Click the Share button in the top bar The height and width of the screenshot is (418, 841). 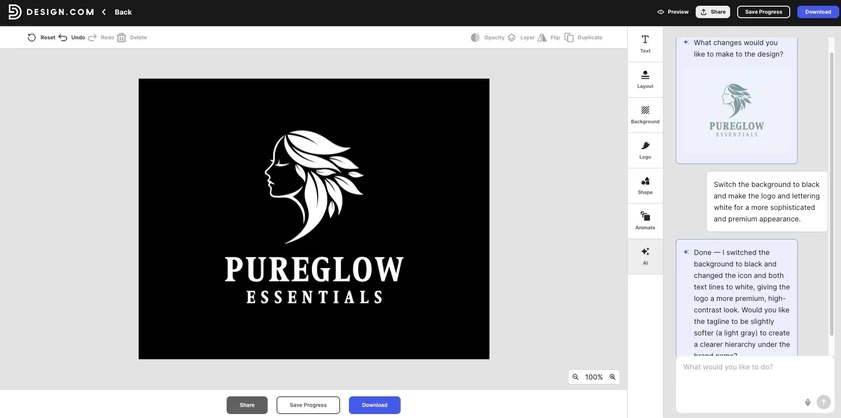tap(713, 12)
